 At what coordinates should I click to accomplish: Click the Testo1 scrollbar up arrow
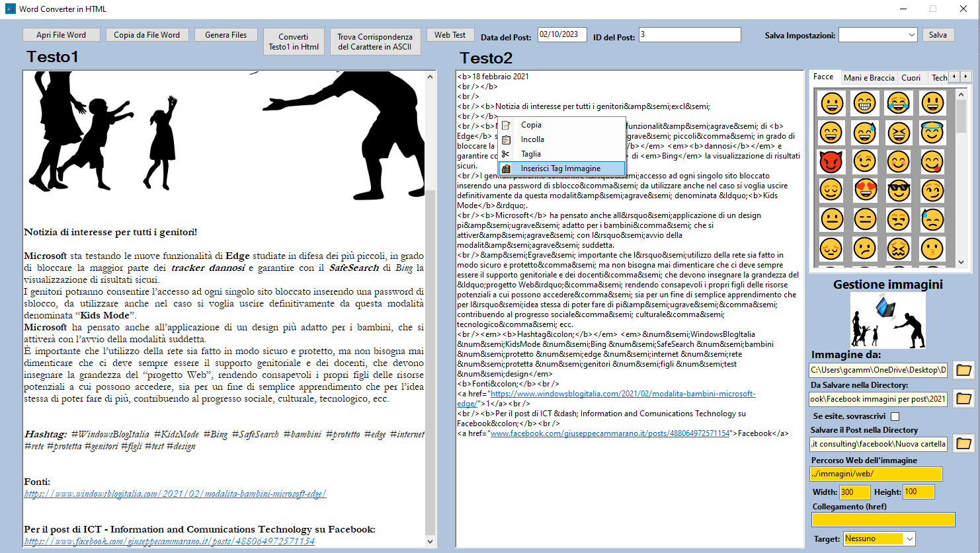point(430,77)
